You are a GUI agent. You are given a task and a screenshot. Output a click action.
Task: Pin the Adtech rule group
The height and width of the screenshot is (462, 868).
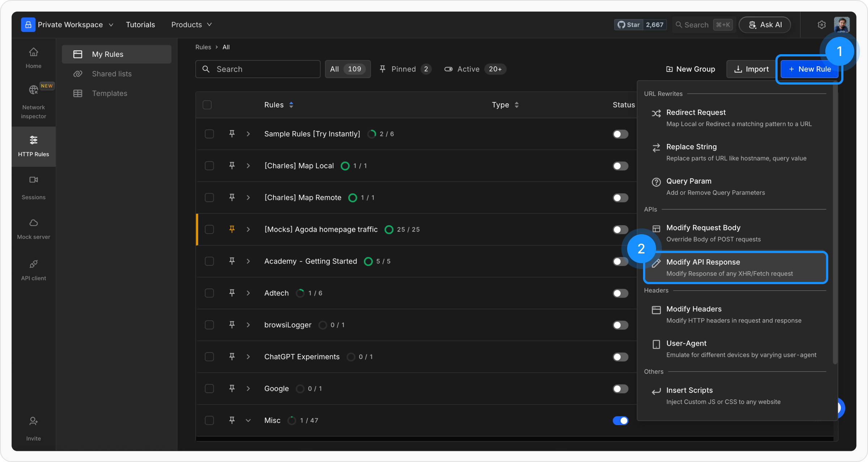click(232, 293)
